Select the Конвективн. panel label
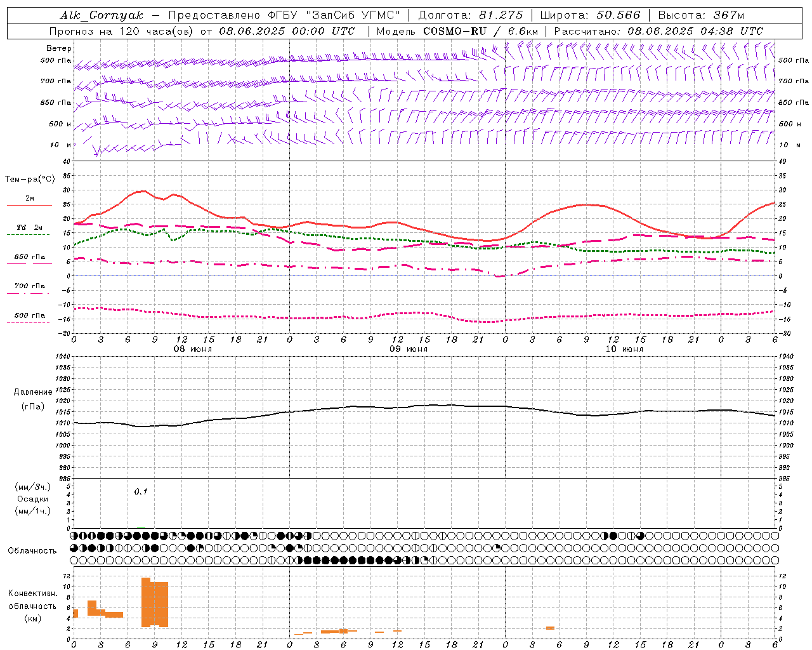This screenshot has height=650, width=812. click(33, 594)
